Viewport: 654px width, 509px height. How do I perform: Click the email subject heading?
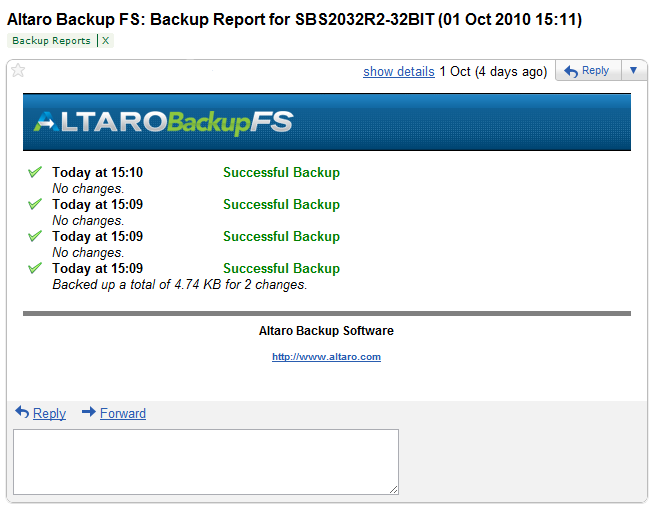click(x=294, y=19)
